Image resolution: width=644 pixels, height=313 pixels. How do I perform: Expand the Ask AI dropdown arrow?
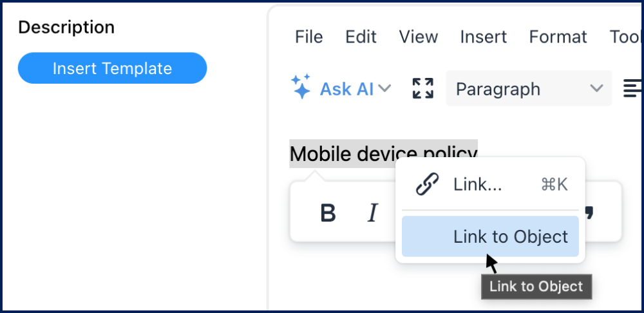click(385, 88)
